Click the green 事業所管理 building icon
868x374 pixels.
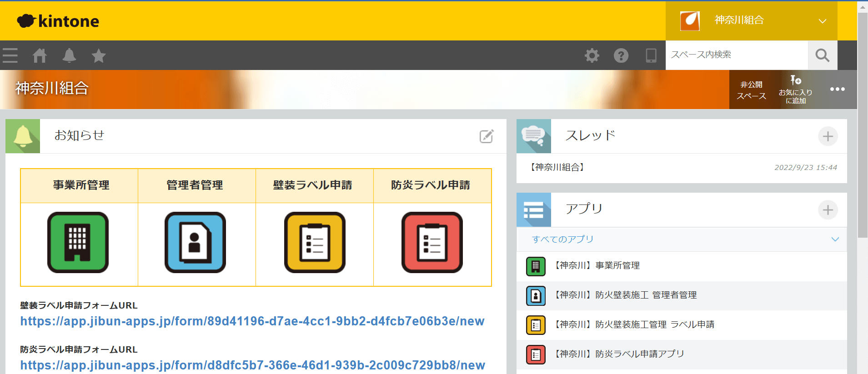pyautogui.click(x=78, y=242)
